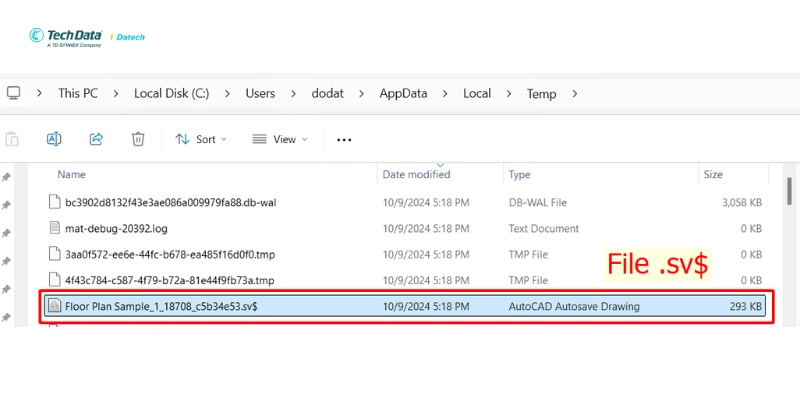Expand the chevron between AppData and Local
This screenshot has height=400, width=800.
tap(445, 94)
